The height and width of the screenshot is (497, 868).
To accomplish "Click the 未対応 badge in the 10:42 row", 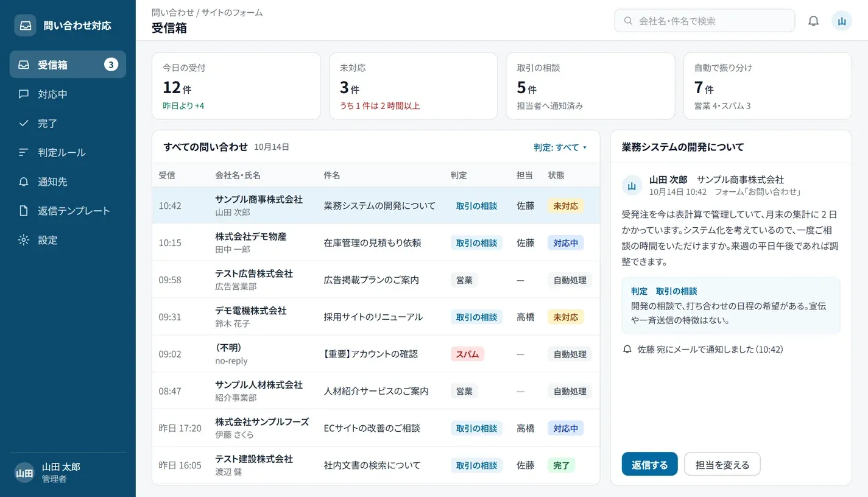I will pos(565,206).
